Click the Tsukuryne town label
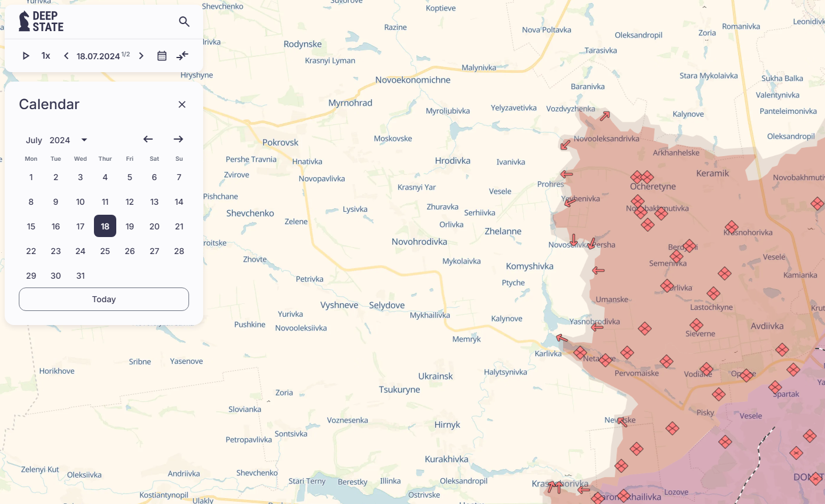This screenshot has height=504, width=825. (x=399, y=390)
